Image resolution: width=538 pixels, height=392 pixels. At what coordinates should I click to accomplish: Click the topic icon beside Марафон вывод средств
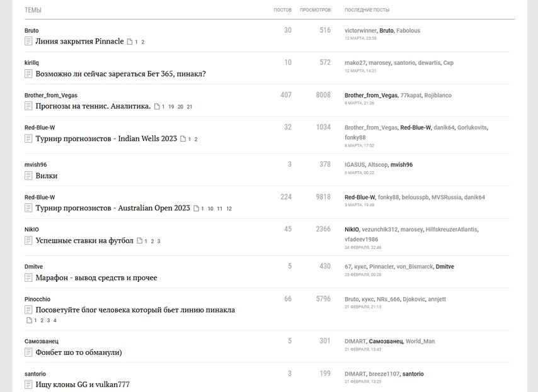28,278
